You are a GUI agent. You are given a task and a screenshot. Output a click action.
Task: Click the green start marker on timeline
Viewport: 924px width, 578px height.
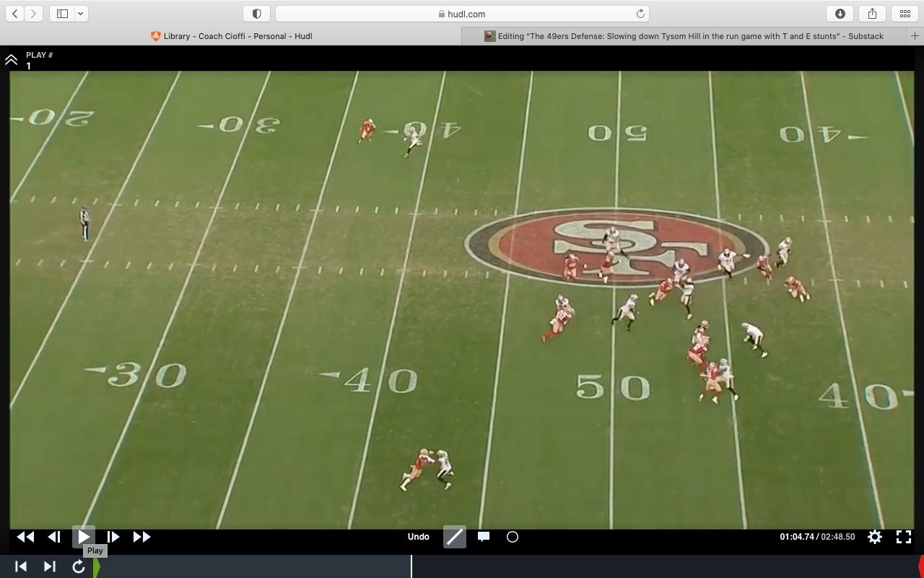point(97,567)
